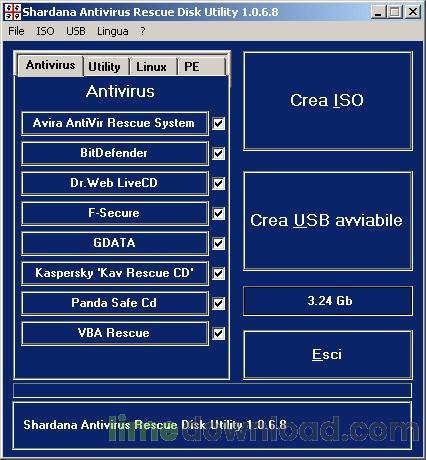This screenshot has width=426, height=460.
Task: Toggle the Dr.Web LiveCD checkbox
Action: (x=219, y=183)
